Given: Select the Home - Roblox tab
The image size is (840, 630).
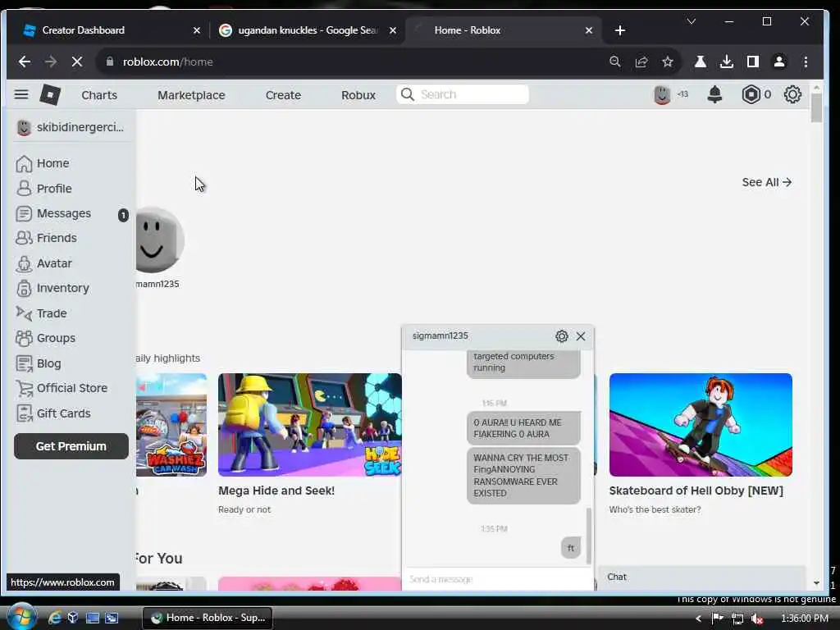Looking at the screenshot, I should (x=504, y=30).
